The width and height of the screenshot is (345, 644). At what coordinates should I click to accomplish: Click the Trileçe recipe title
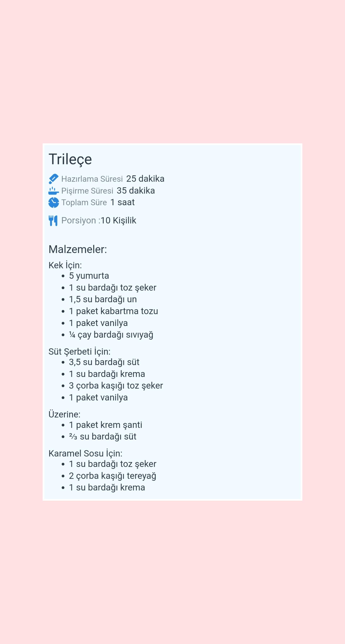coord(70,159)
